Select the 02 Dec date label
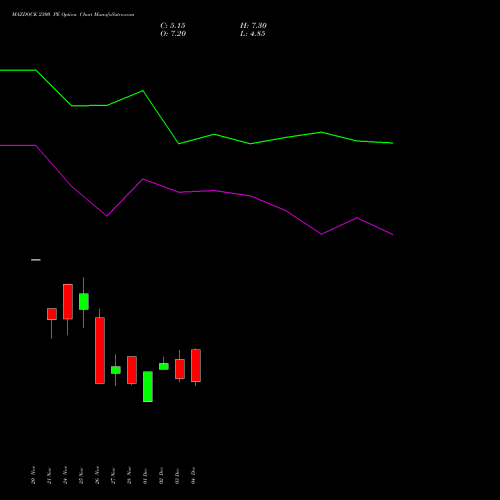Viewport: 500px width, 500px height. coord(161,476)
